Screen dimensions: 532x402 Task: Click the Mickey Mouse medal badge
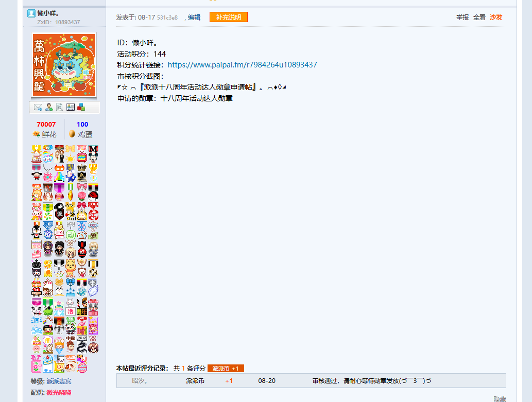pyautogui.click(x=93, y=154)
